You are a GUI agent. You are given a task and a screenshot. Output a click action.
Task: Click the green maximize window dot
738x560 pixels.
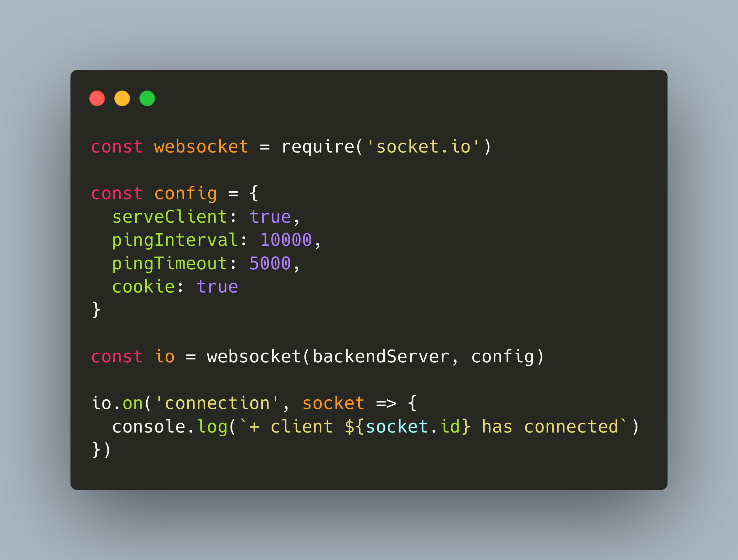tap(147, 98)
